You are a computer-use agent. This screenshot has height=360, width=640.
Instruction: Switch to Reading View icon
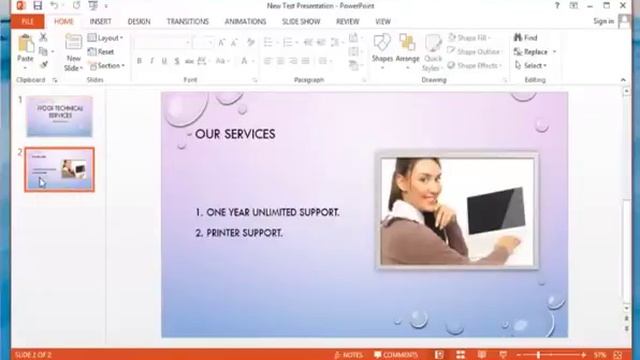point(482,355)
